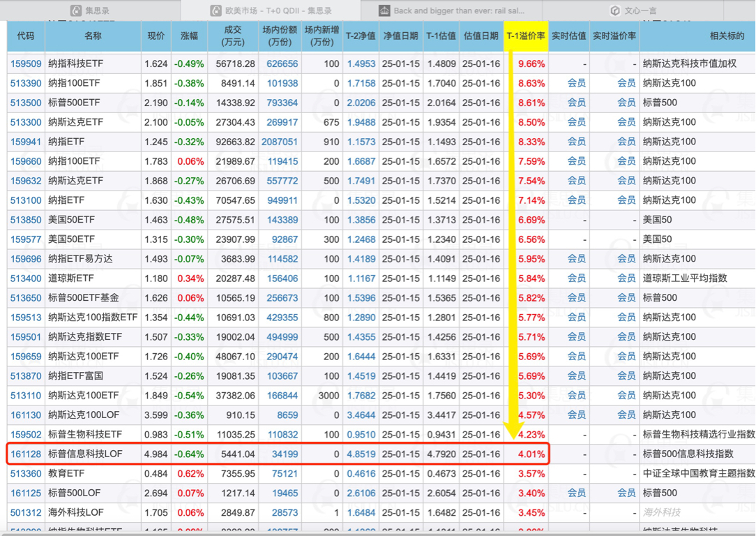Sort by 成交(万元) column header
This screenshot has height=536, width=756.
(233, 36)
